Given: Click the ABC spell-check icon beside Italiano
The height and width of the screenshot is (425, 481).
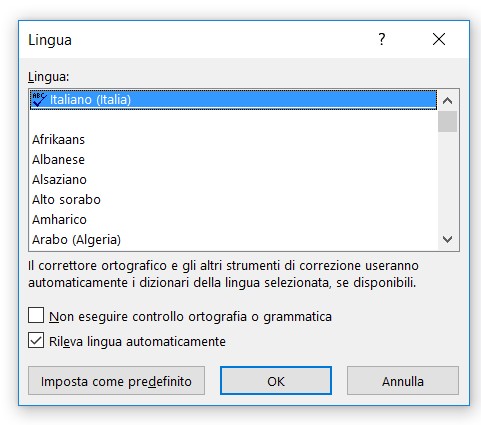Looking at the screenshot, I should 39,99.
